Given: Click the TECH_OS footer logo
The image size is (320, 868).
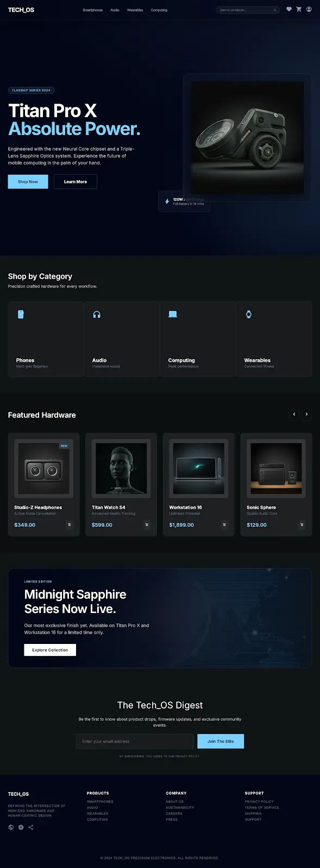Looking at the screenshot, I should [18, 794].
